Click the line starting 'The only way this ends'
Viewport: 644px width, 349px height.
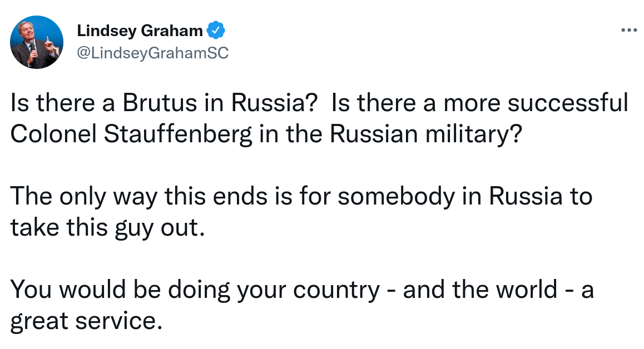(x=301, y=196)
